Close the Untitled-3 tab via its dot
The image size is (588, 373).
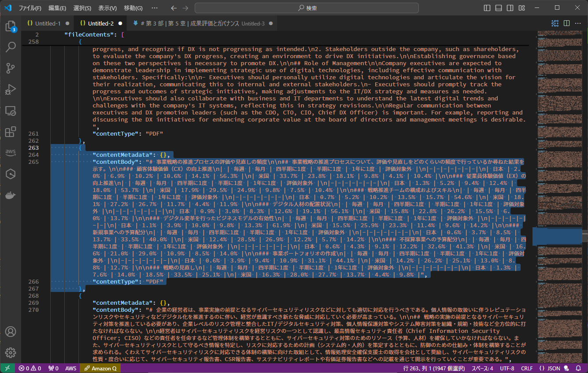point(271,23)
